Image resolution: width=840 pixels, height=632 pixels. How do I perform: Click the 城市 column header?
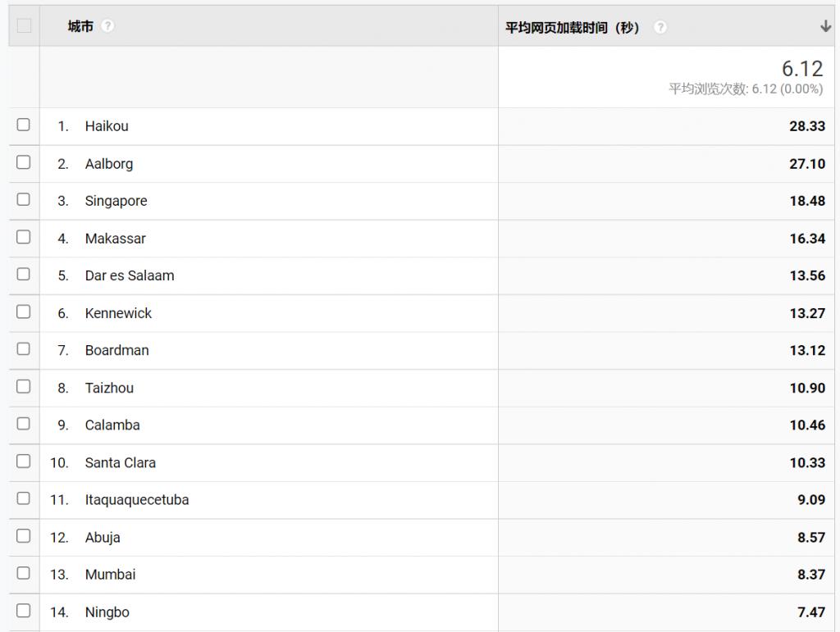pyautogui.click(x=80, y=26)
